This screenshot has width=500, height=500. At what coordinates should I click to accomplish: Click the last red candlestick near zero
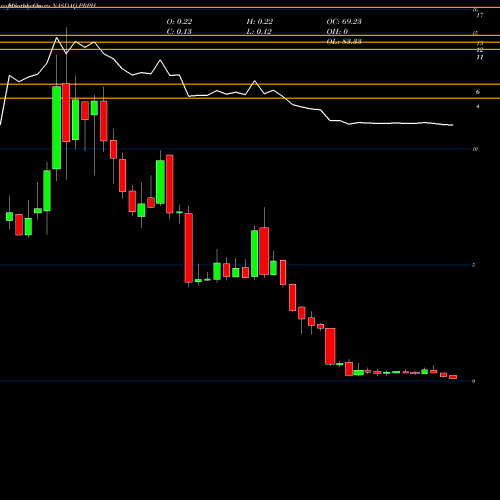point(453,377)
